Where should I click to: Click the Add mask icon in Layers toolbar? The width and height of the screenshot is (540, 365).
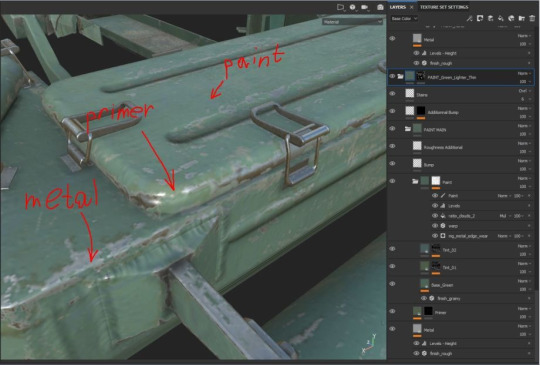point(480,18)
